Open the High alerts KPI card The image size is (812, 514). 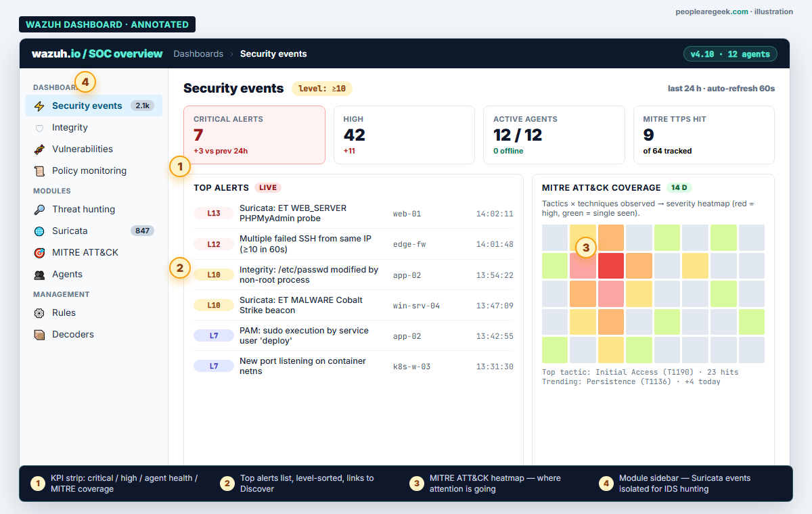click(x=404, y=135)
